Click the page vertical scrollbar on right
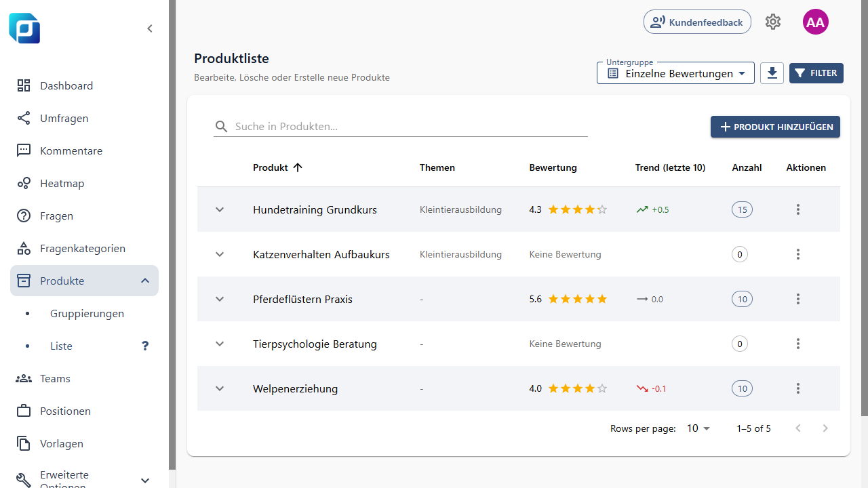This screenshot has width=868, height=488. (865, 208)
